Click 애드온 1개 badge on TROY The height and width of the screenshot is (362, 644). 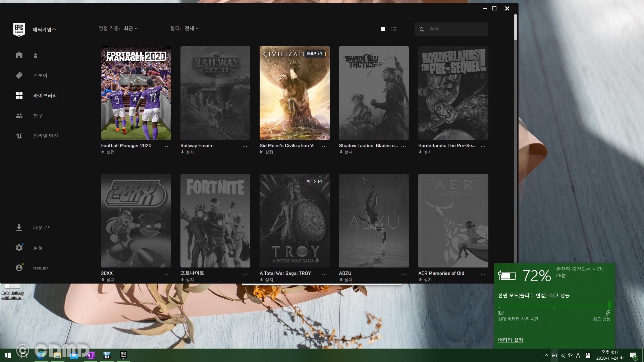[x=315, y=181]
